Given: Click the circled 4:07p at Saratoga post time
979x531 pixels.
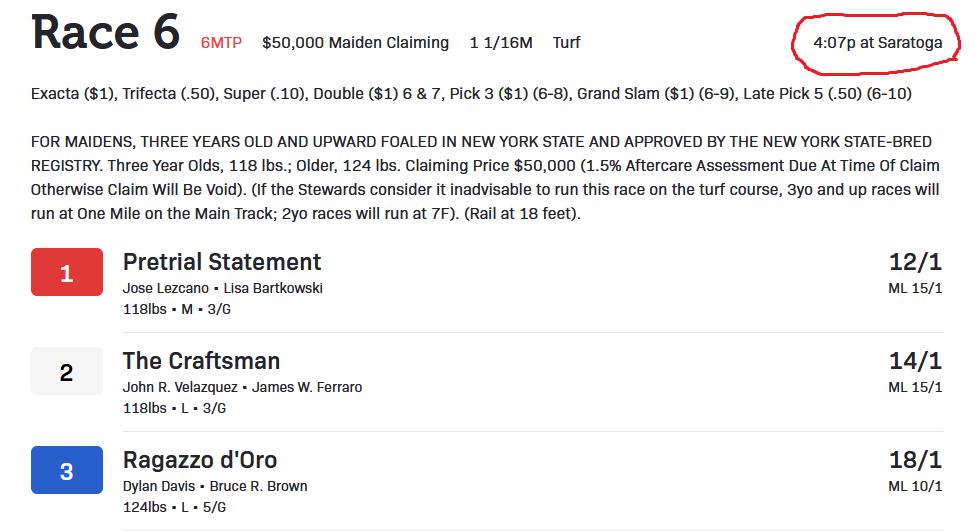Looking at the screenshot, I should [x=877, y=42].
